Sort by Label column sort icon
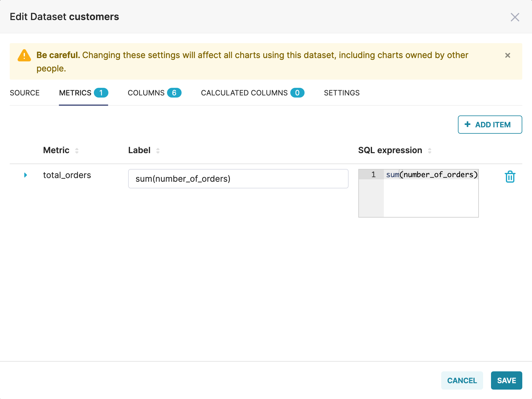Image resolution: width=532 pixels, height=399 pixels. pos(158,150)
